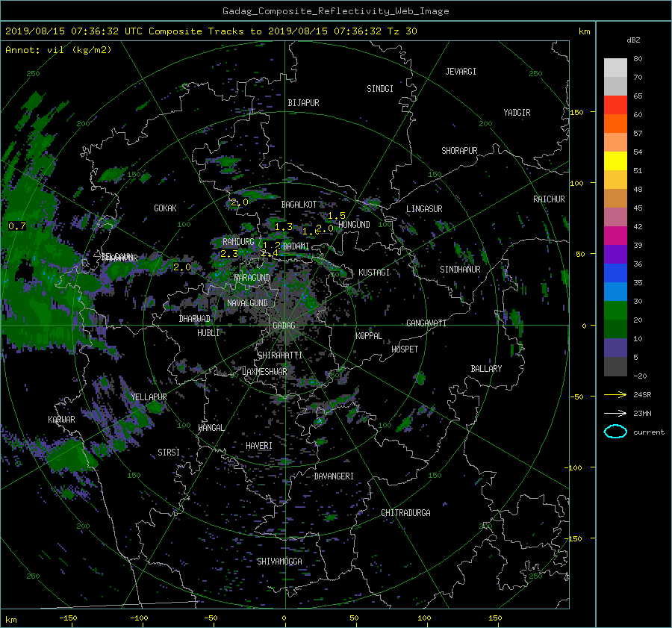The image size is (672, 628).
Task: Click the blue 35 dBZ legend swatch
Action: (x=615, y=273)
